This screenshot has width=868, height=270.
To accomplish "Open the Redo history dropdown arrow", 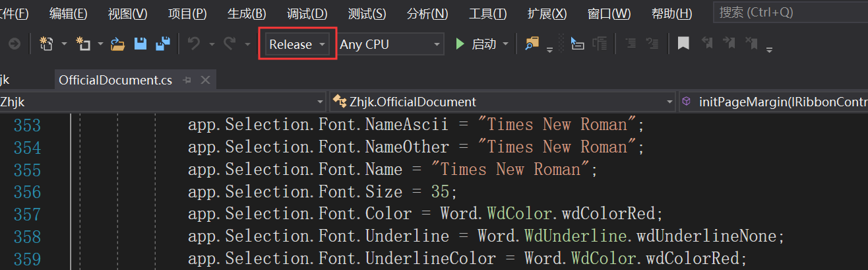I will click(247, 44).
